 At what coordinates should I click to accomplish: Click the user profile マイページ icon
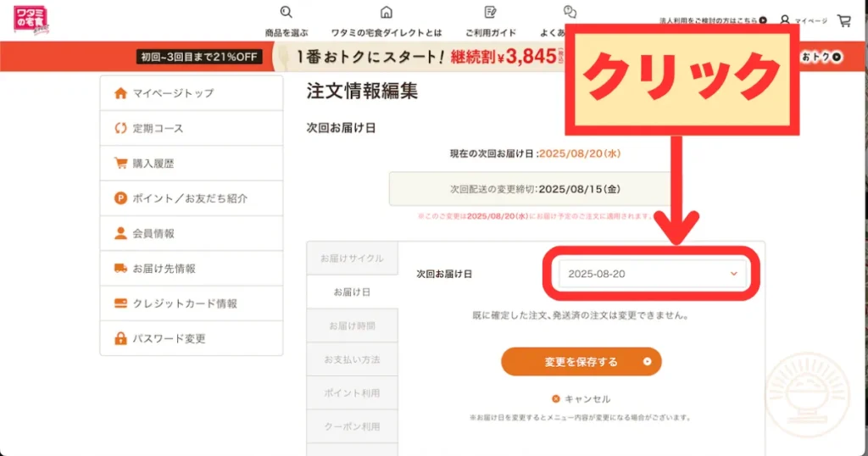(x=785, y=20)
